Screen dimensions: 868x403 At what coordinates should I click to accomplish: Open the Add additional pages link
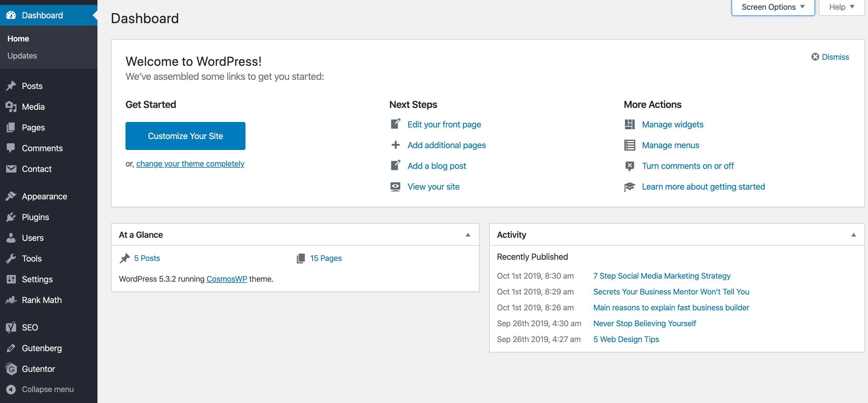coord(446,145)
